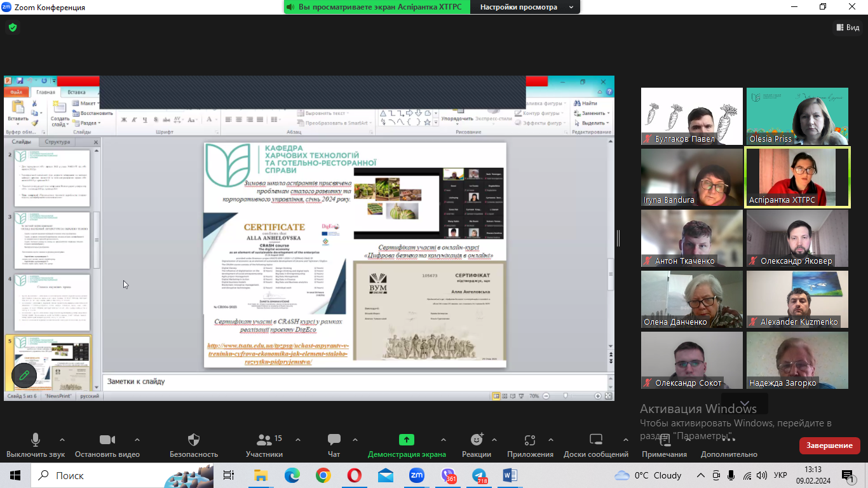Toggle Italic formatting in the ribbon

click(135, 120)
